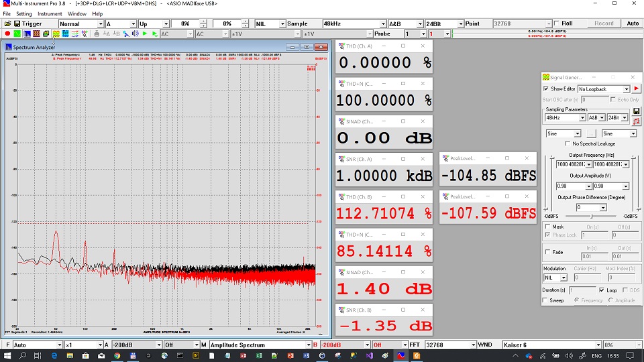Click the Open file folder icon

click(x=7, y=23)
